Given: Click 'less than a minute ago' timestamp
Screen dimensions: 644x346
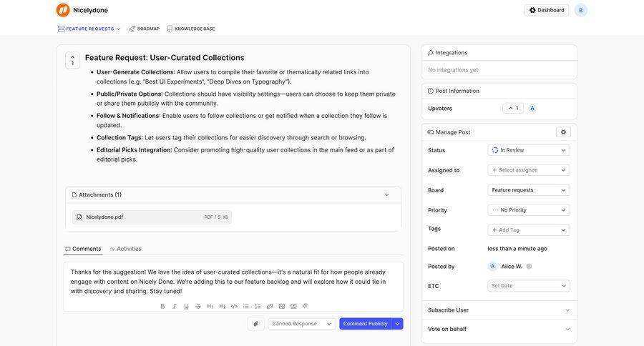Looking at the screenshot, I should click(517, 249).
